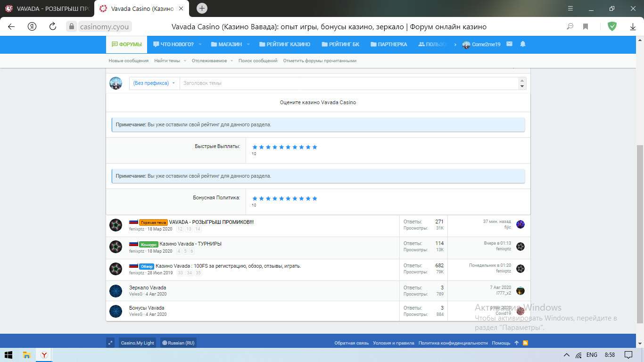The height and width of the screenshot is (362, 644).
Task: Open Новые сообщения link
Action: click(x=129, y=61)
